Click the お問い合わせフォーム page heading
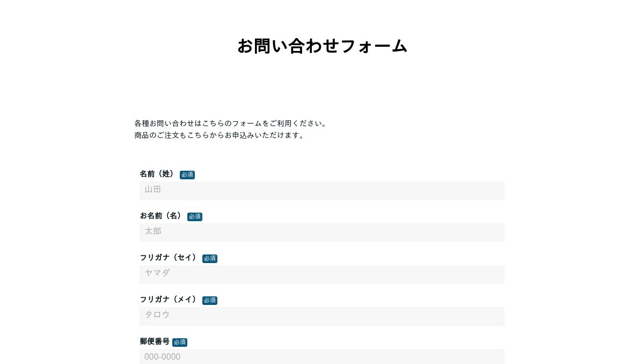Image resolution: width=644 pixels, height=364 pixels. 322,46
